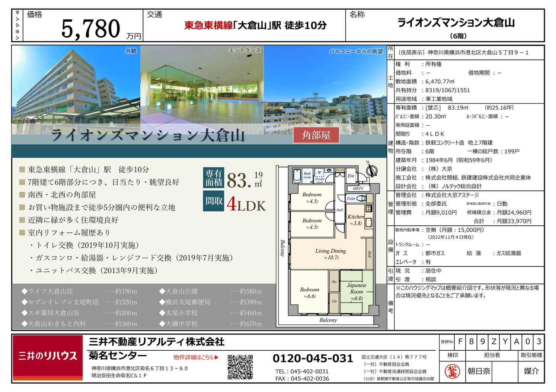Click the teal 専有面積 label box

(x=214, y=178)
